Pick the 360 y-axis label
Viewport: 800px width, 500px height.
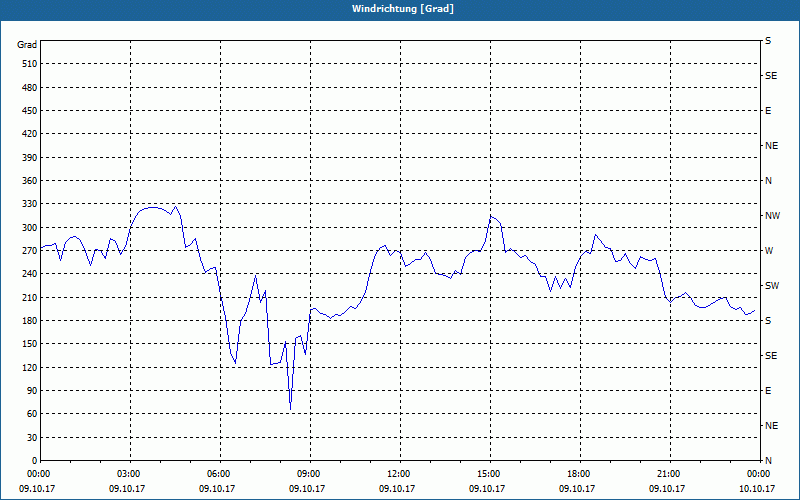tap(30, 181)
